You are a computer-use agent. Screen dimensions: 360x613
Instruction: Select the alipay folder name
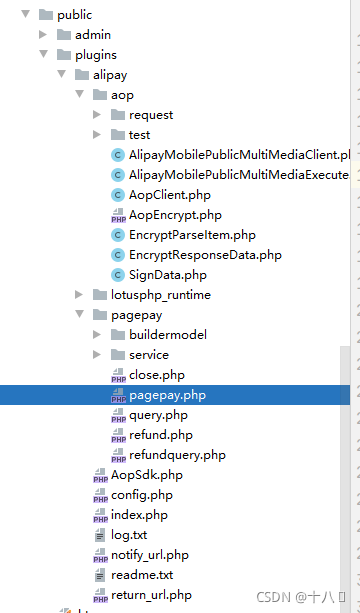click(x=110, y=75)
